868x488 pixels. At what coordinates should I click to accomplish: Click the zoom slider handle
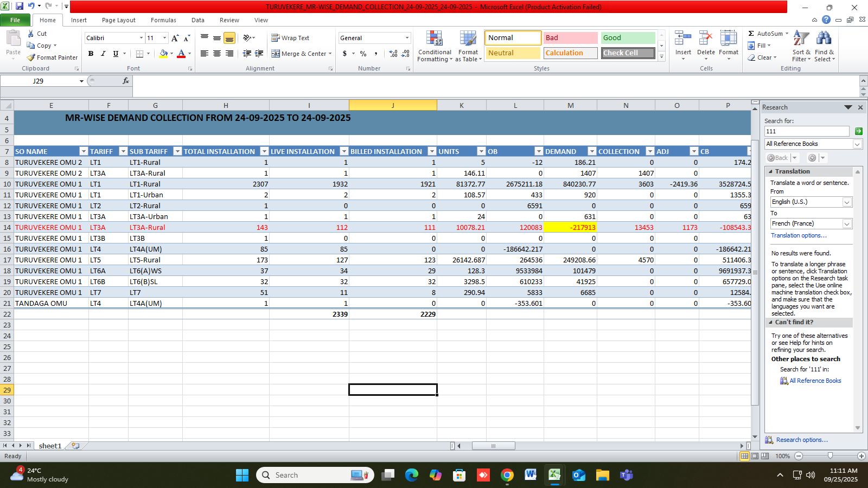[x=830, y=456]
